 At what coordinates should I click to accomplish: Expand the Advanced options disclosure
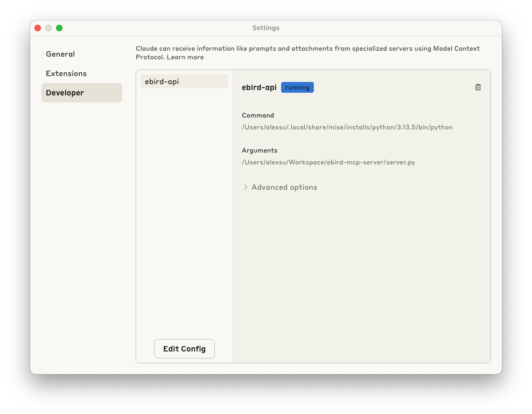[284, 187]
